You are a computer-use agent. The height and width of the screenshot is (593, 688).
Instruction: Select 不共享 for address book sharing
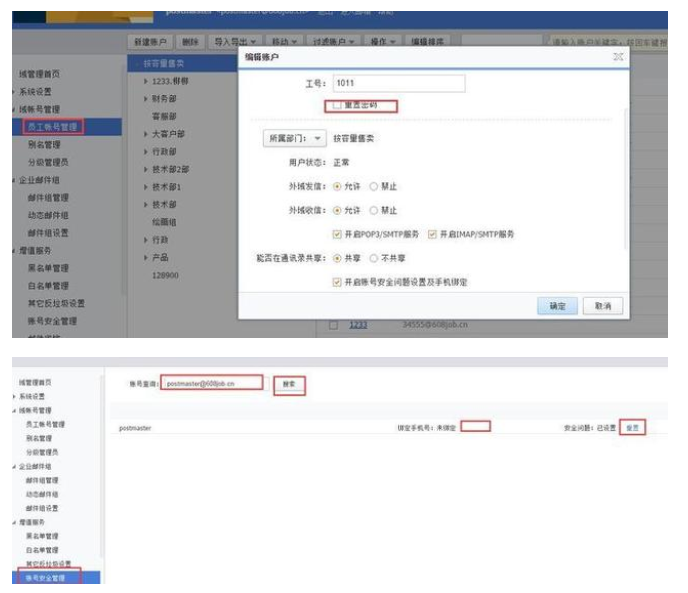tap(375, 258)
